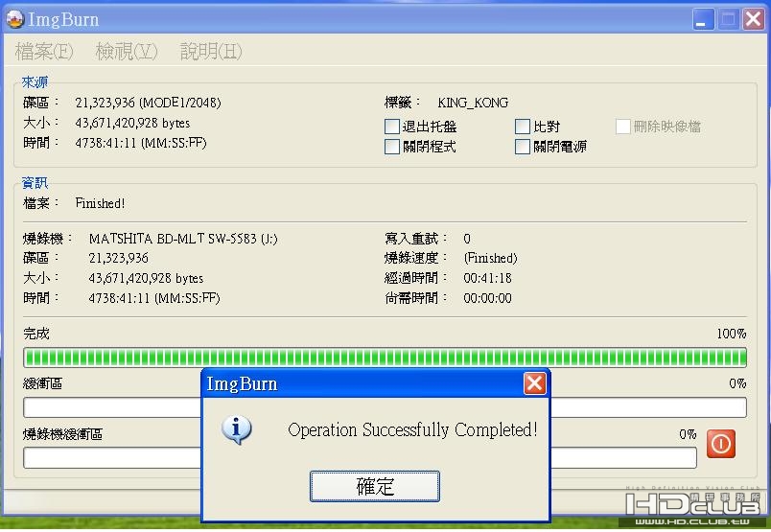The width and height of the screenshot is (771, 532).
Task: Click the blue information bubble icon in dialog
Action: click(x=237, y=429)
